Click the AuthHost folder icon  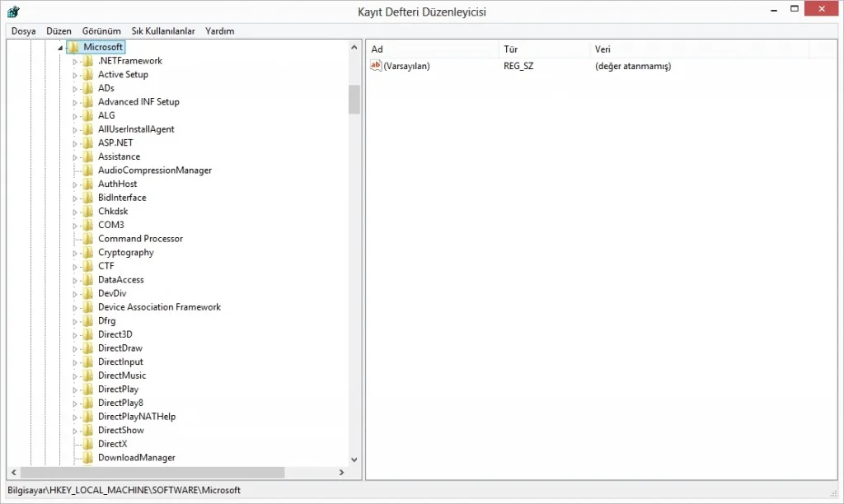click(87, 184)
